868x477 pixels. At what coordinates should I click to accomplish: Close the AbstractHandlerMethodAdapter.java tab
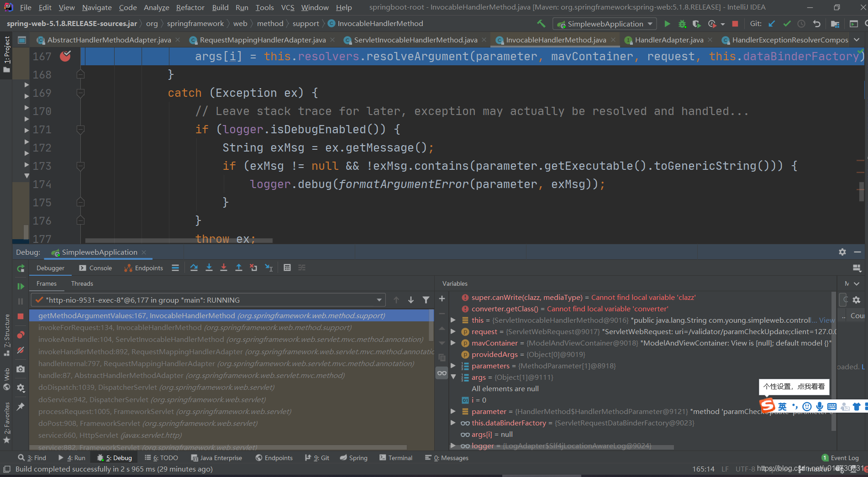tap(178, 40)
